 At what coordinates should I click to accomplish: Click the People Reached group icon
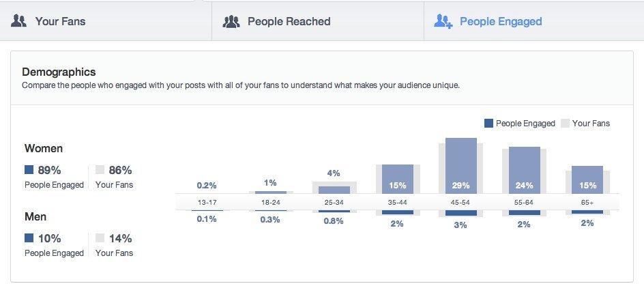[x=231, y=21]
